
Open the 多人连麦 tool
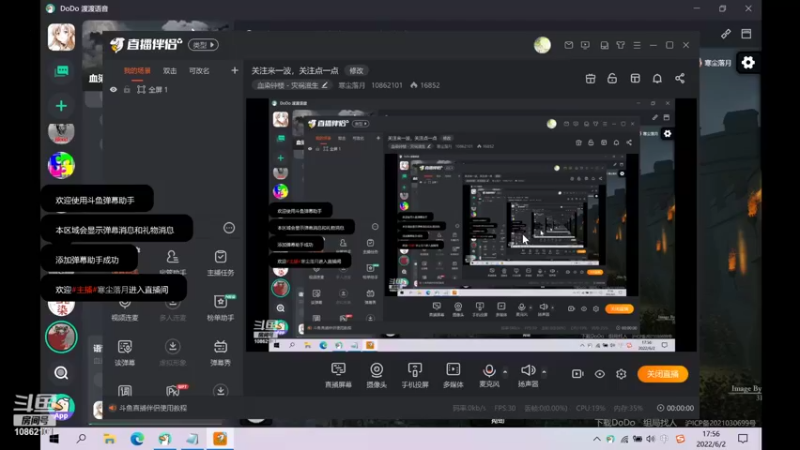[x=172, y=310]
